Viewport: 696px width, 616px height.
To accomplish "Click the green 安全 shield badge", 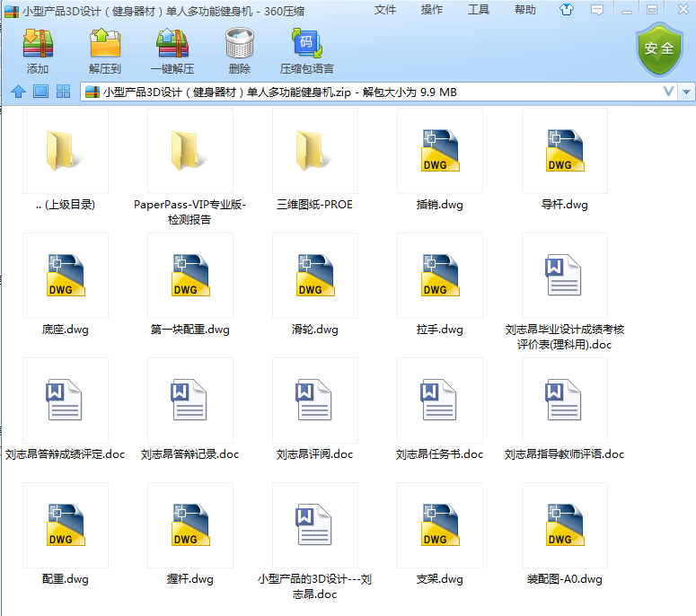I will click(x=659, y=49).
